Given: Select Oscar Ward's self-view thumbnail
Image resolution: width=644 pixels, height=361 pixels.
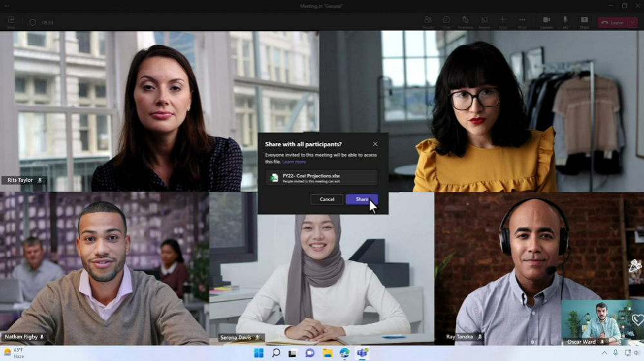Looking at the screenshot, I should click(x=603, y=322).
